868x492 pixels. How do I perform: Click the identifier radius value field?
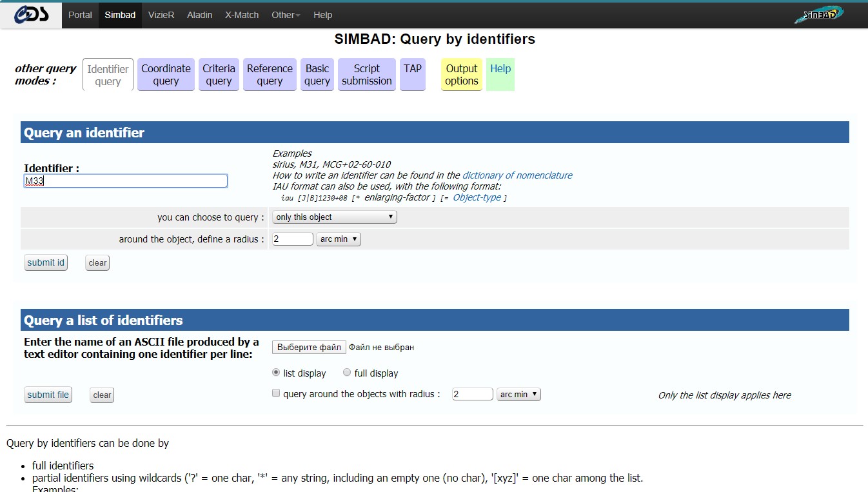[293, 239]
